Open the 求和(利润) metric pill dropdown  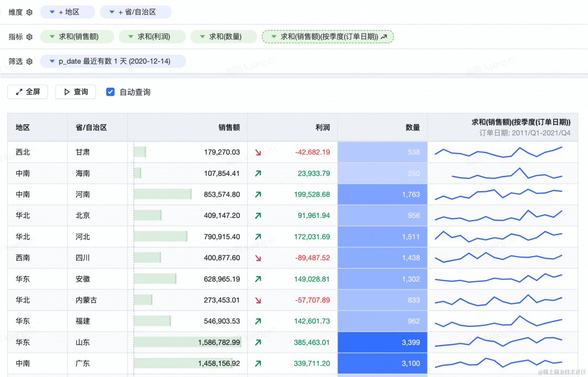pyautogui.click(x=131, y=37)
